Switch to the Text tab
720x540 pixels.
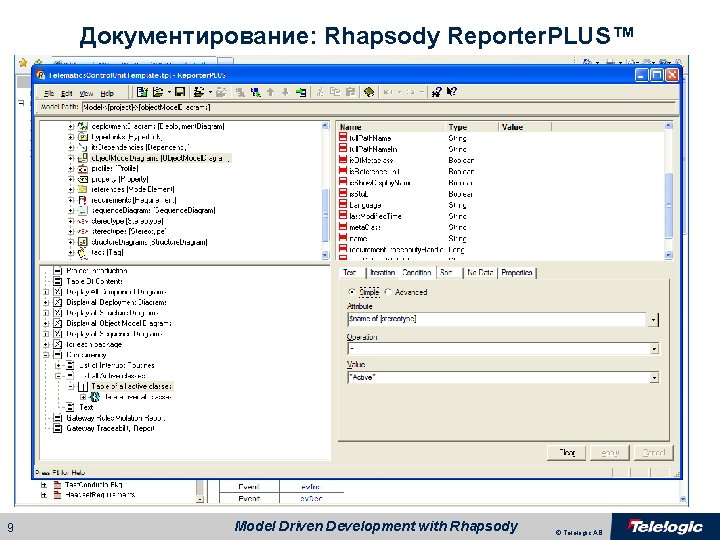[350, 273]
